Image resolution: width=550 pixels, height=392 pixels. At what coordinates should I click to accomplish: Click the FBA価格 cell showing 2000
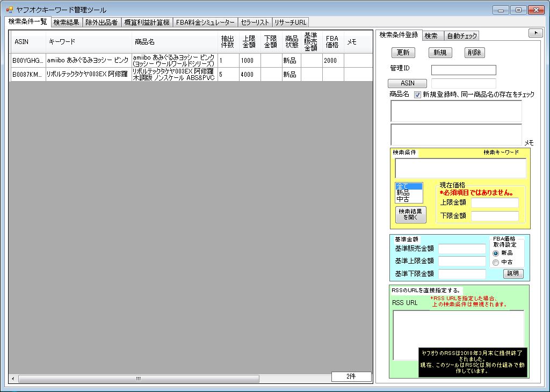click(333, 60)
